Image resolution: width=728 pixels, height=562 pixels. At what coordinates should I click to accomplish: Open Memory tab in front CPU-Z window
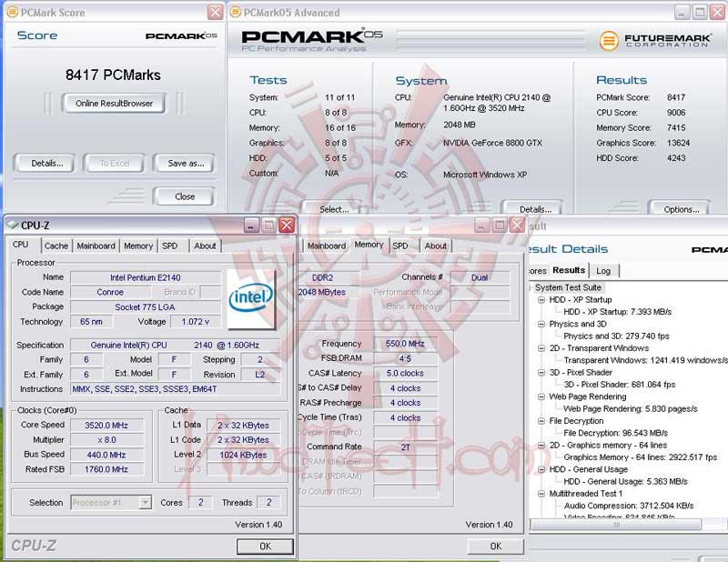(138, 246)
